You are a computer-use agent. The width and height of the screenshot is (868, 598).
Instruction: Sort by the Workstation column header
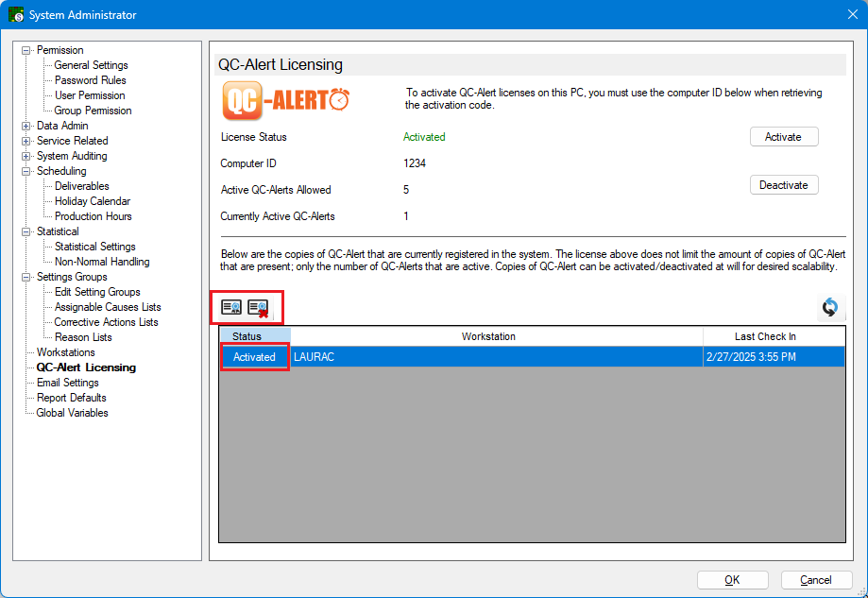point(497,336)
